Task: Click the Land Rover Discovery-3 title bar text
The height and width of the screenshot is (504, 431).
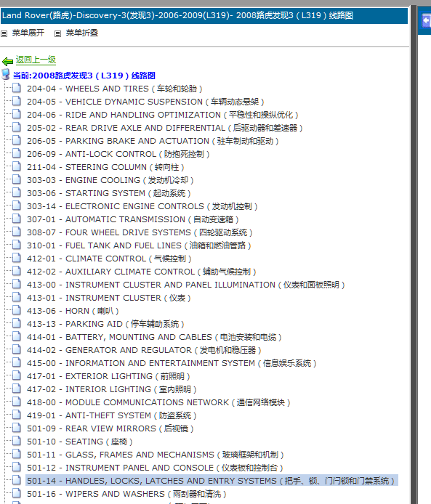Action: (x=177, y=15)
